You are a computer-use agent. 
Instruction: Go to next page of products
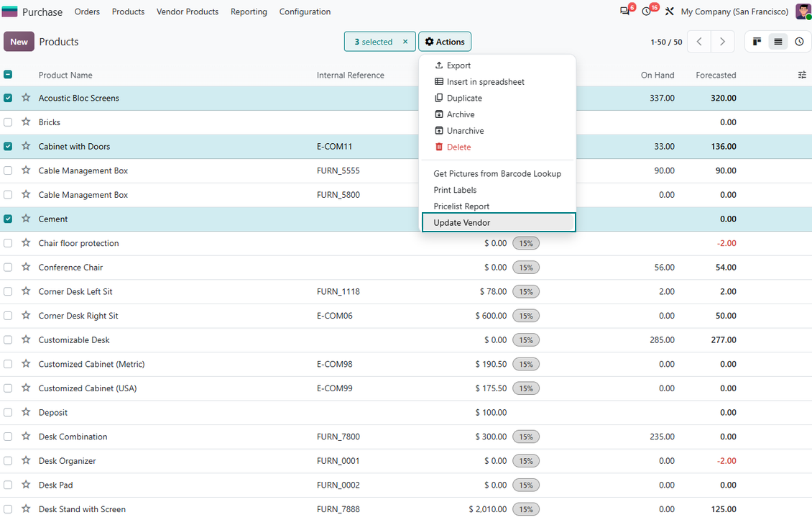tap(722, 42)
